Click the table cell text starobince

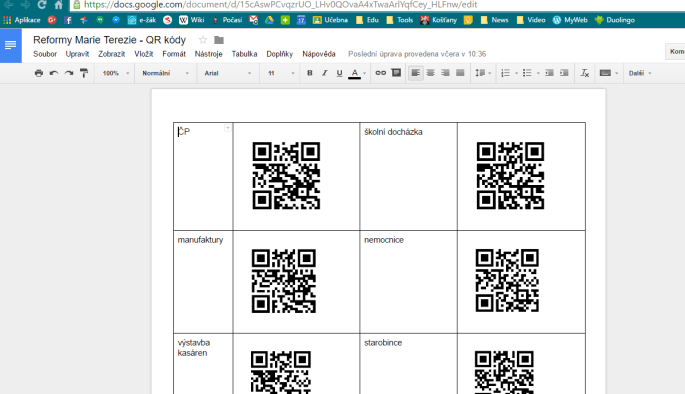pos(383,343)
